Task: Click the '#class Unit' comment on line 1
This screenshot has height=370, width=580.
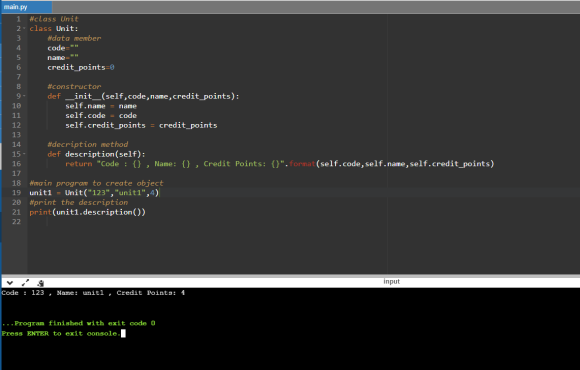Action: (54, 19)
